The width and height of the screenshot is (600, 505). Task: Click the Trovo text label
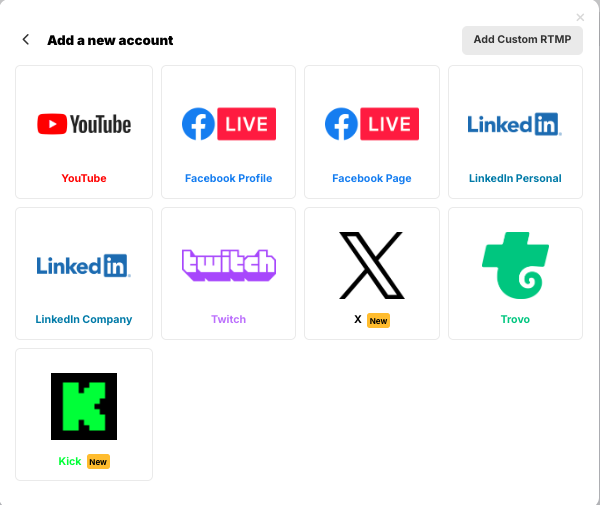[515, 319]
